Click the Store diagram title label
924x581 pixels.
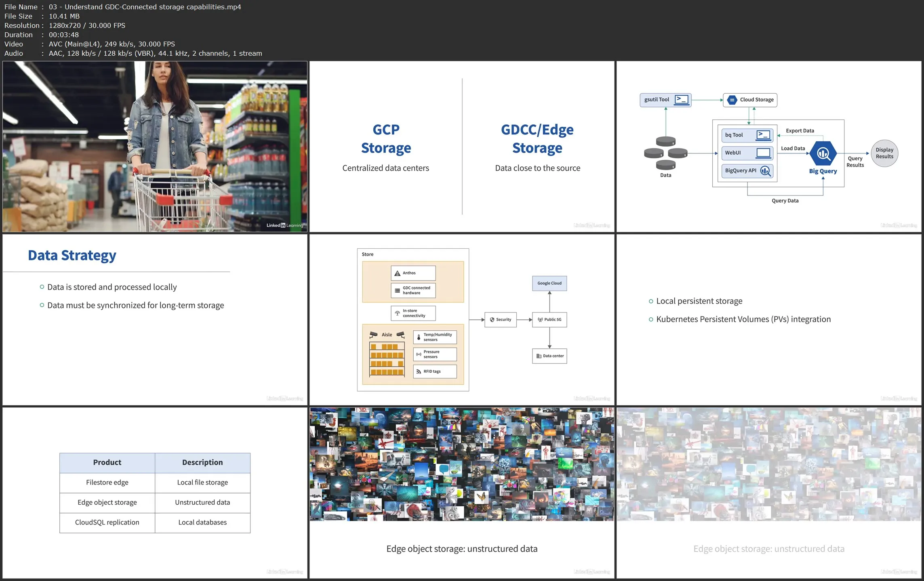(x=367, y=254)
